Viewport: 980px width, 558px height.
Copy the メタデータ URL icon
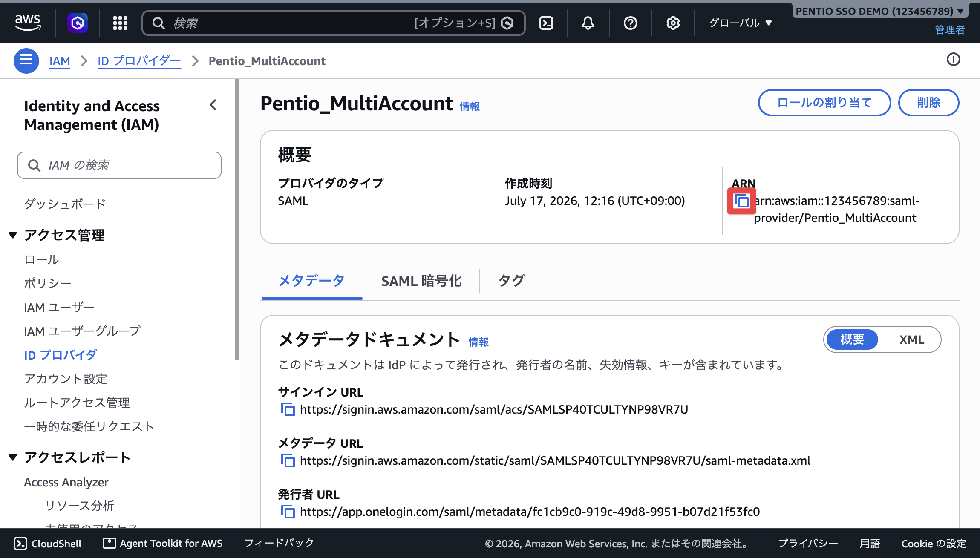click(x=288, y=460)
